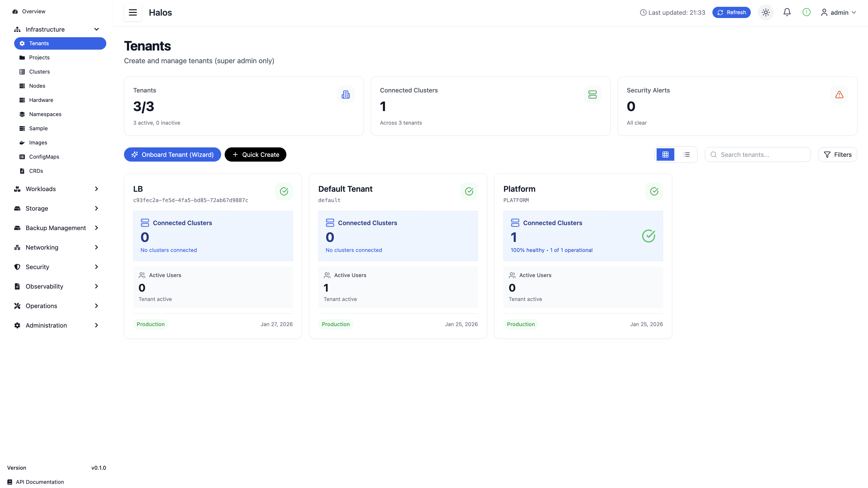The height and width of the screenshot is (488, 868).
Task: Open the notifications bell icon
Action: tap(787, 12)
